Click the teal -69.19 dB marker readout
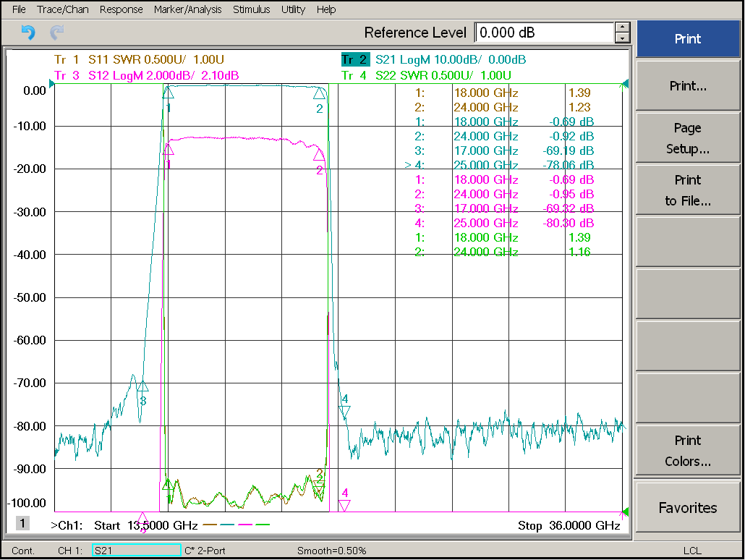Image resolution: width=745 pixels, height=560 pixels. pyautogui.click(x=568, y=150)
